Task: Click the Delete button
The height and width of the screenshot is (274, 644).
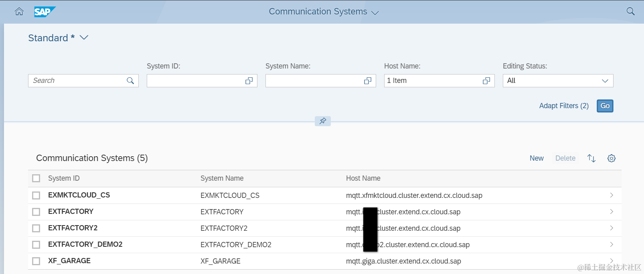Action: 565,158
